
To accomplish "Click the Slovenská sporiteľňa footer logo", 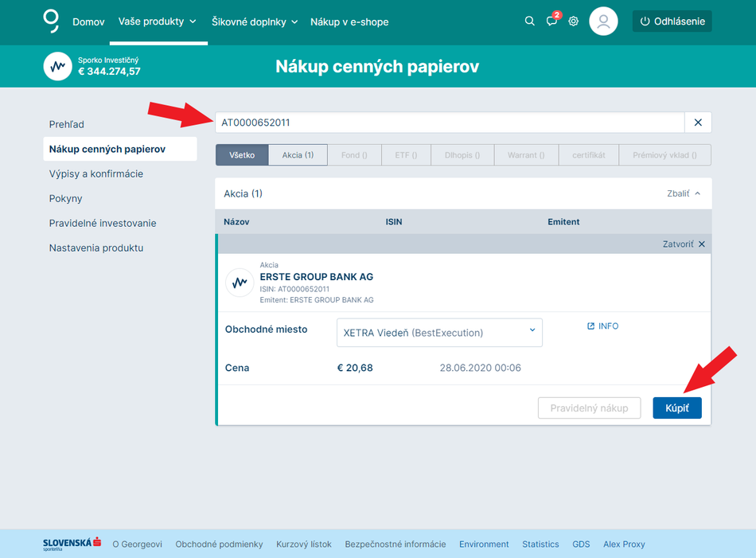I will click(x=72, y=544).
